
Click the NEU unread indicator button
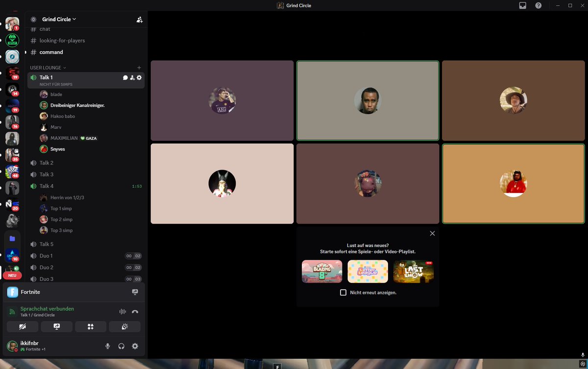(12, 275)
